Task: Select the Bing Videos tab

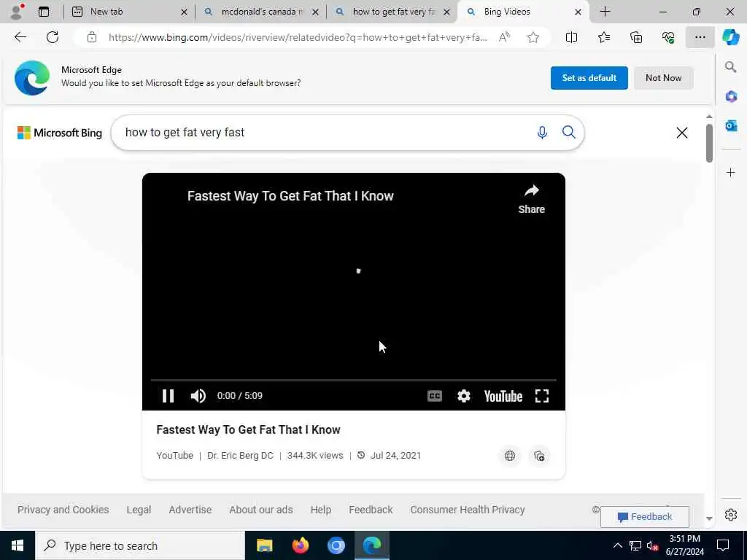Action: (x=522, y=12)
